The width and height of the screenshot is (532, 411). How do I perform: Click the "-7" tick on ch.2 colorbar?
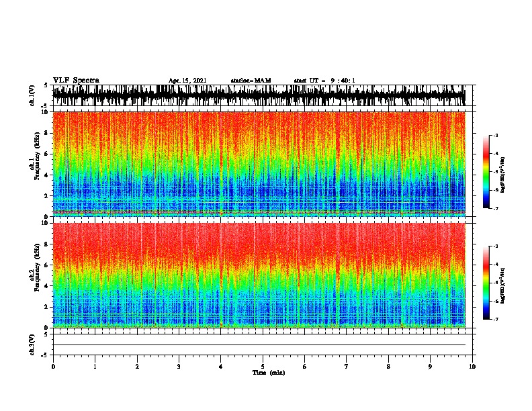point(496,320)
